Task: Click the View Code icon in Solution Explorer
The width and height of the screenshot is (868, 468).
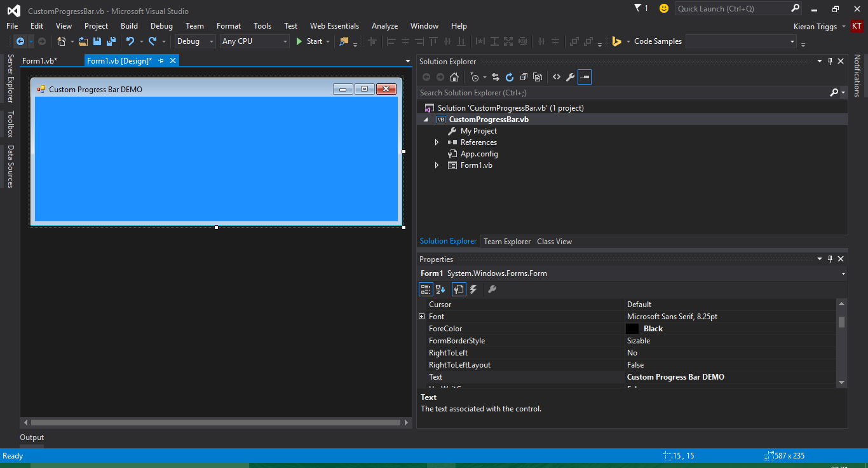Action: [x=557, y=77]
